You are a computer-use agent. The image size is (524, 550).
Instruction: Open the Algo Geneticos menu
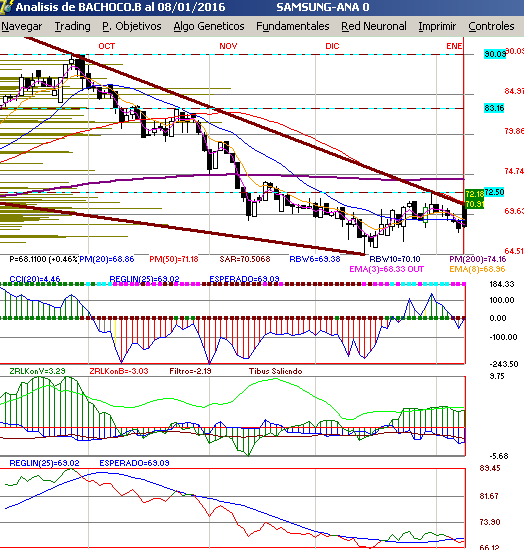[209, 26]
